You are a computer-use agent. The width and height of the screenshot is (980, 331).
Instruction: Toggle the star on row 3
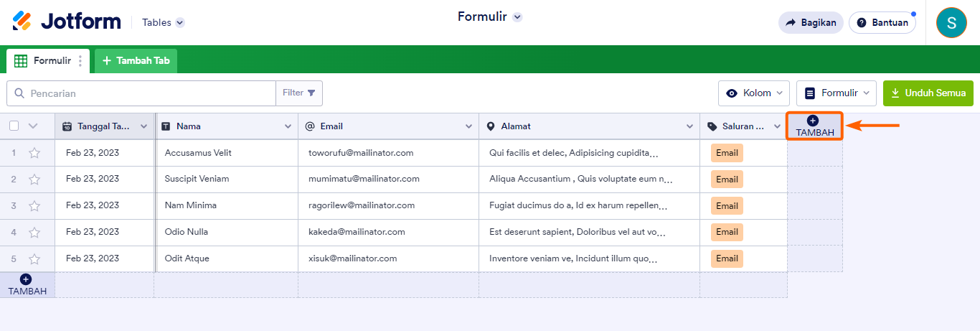tap(34, 206)
